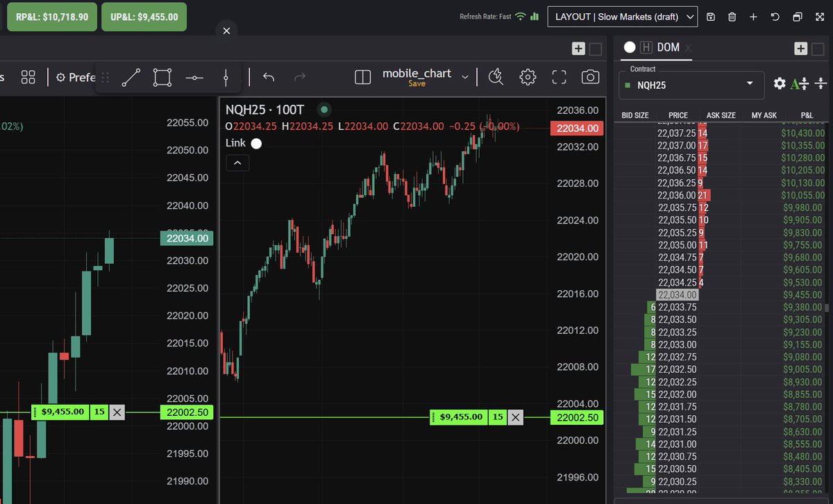Click the NQH25 · 100T chart title
Viewport: 833px width, 504px height.
click(264, 110)
